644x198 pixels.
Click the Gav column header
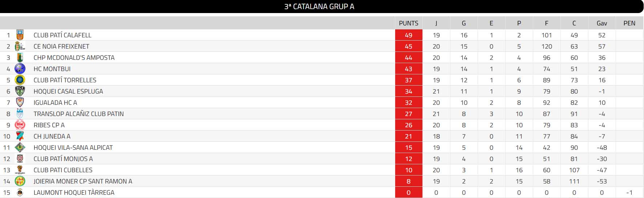coord(602,23)
